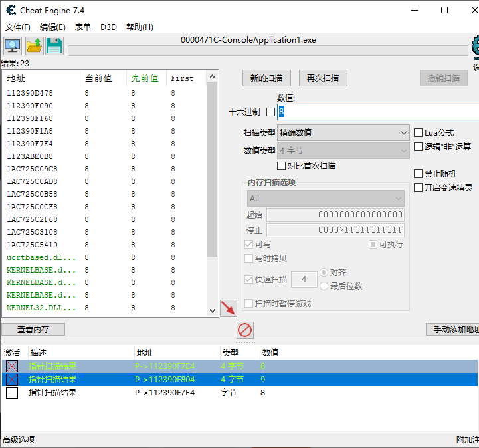Click the 起始 start address field
479x448 pixels.
click(335, 215)
